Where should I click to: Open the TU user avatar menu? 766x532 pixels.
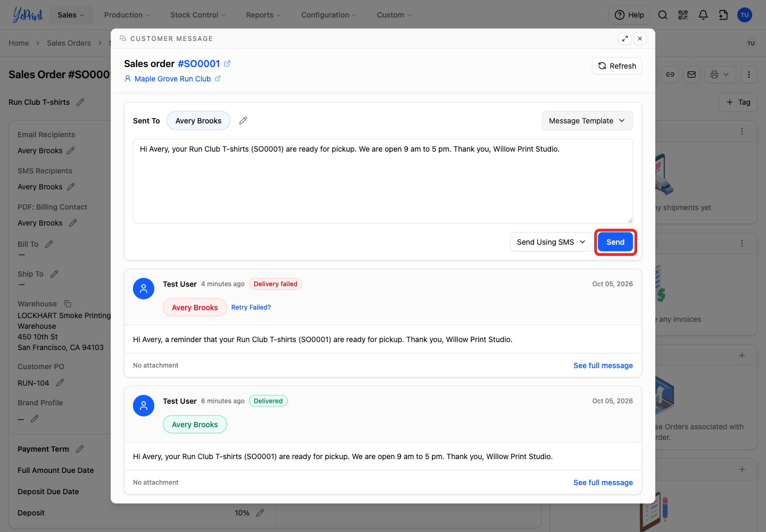point(745,15)
